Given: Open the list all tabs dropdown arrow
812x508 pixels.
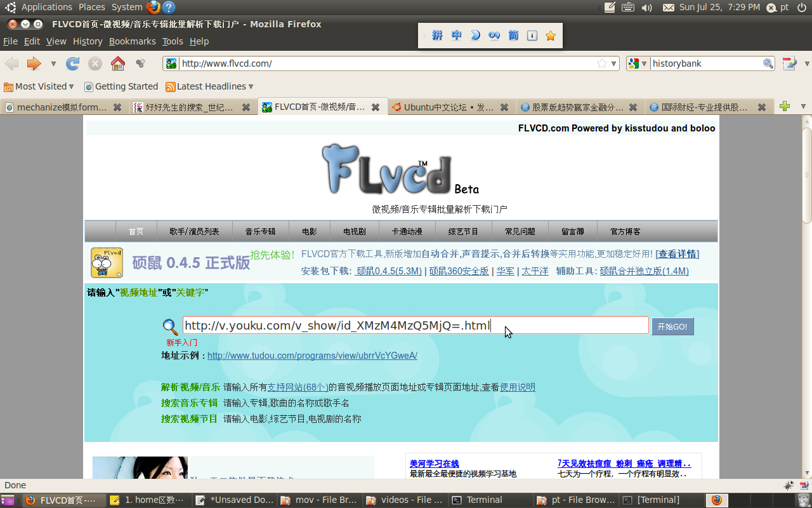Looking at the screenshot, I should (803, 107).
